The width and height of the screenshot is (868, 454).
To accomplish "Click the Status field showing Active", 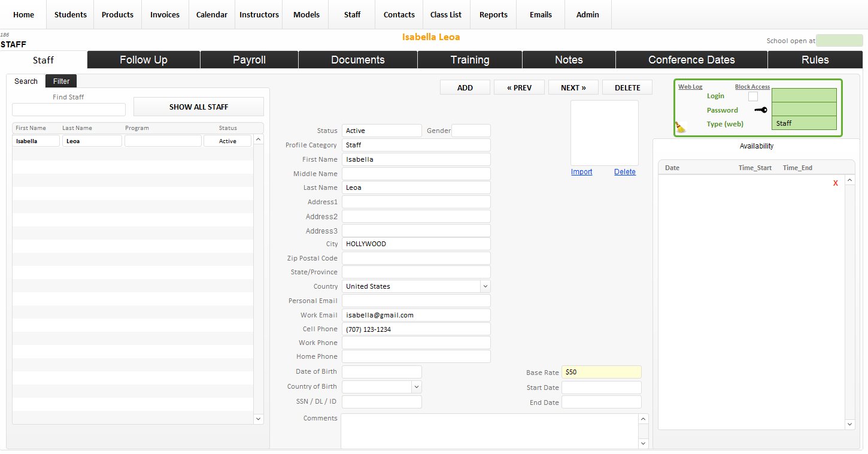I will (382, 131).
